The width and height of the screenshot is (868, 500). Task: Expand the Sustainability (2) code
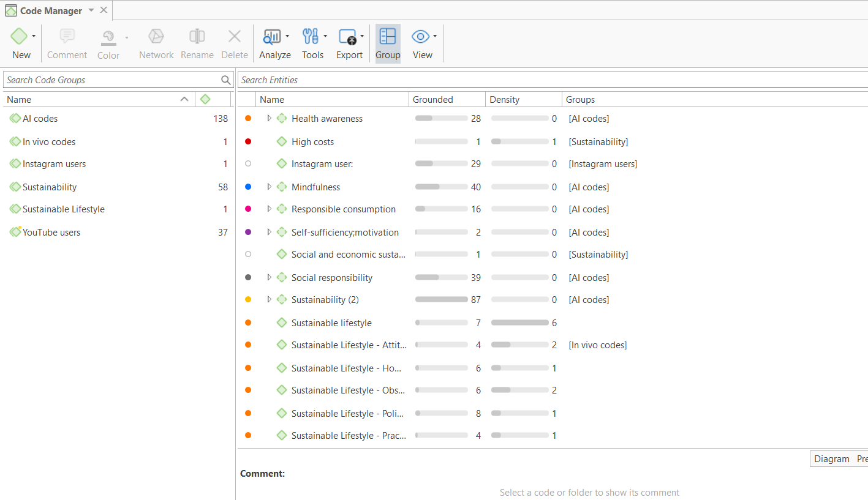coord(269,299)
